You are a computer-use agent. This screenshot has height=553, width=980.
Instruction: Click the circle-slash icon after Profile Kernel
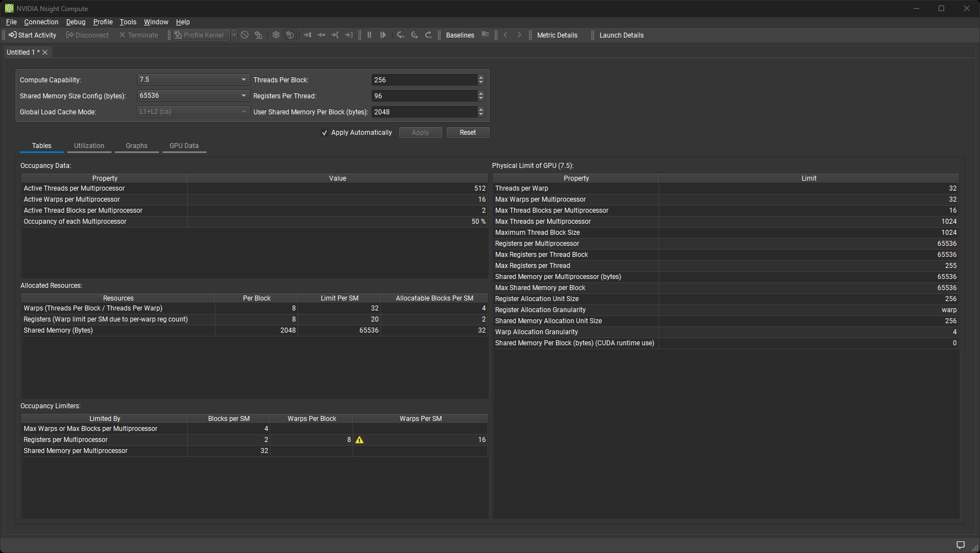point(245,35)
